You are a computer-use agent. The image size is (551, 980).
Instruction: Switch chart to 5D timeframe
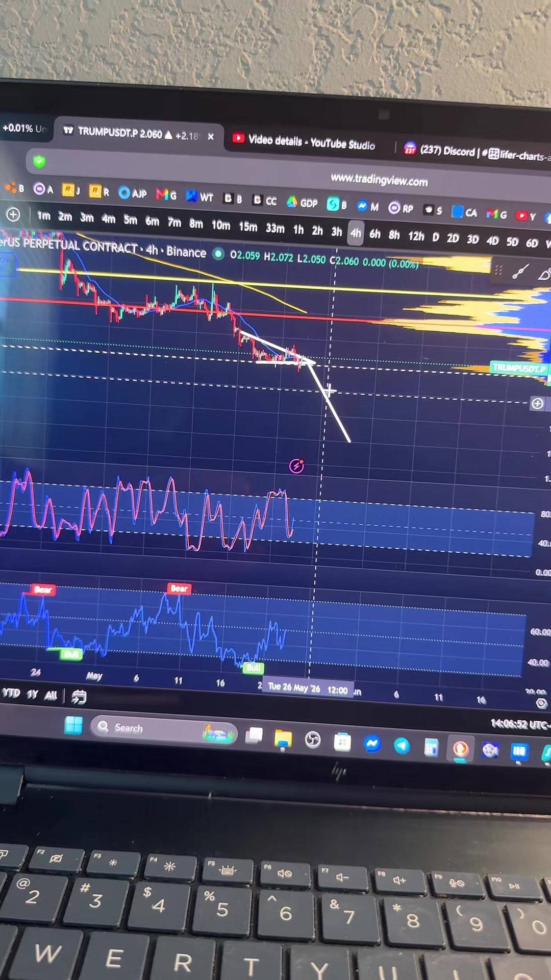click(x=512, y=241)
